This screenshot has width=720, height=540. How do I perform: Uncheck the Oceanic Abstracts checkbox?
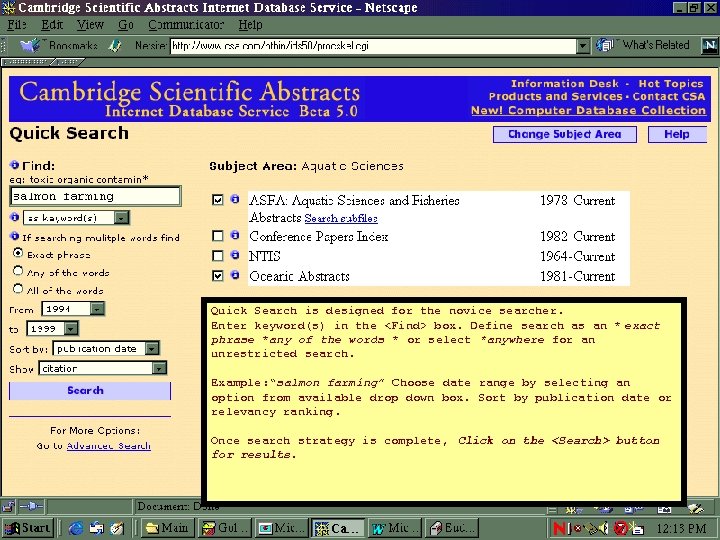(218, 276)
